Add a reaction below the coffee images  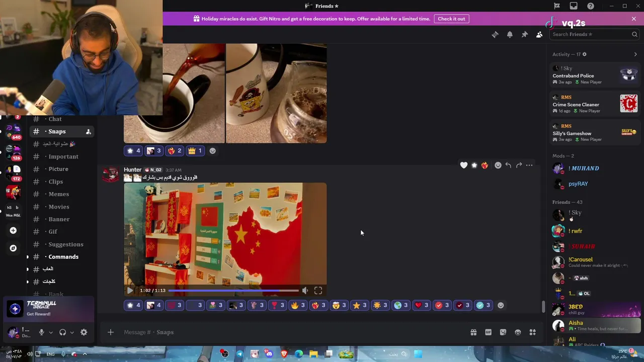click(212, 151)
